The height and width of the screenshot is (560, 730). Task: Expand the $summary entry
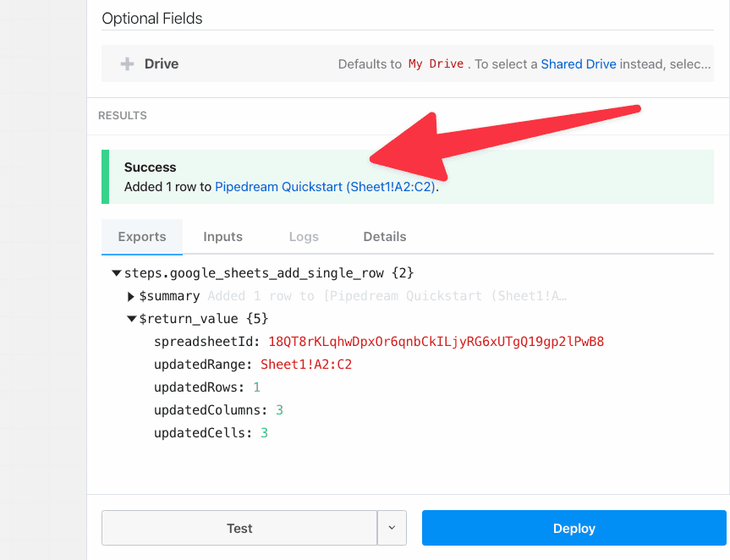click(131, 296)
